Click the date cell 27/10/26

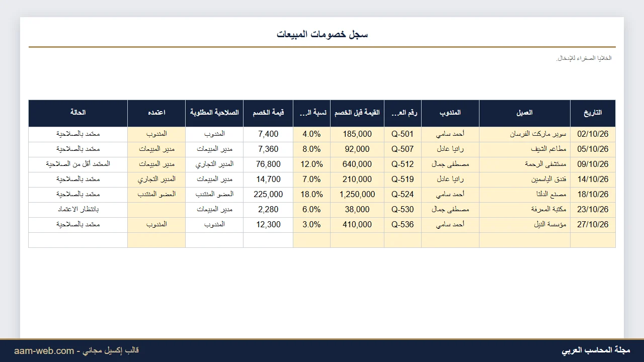[593, 225]
